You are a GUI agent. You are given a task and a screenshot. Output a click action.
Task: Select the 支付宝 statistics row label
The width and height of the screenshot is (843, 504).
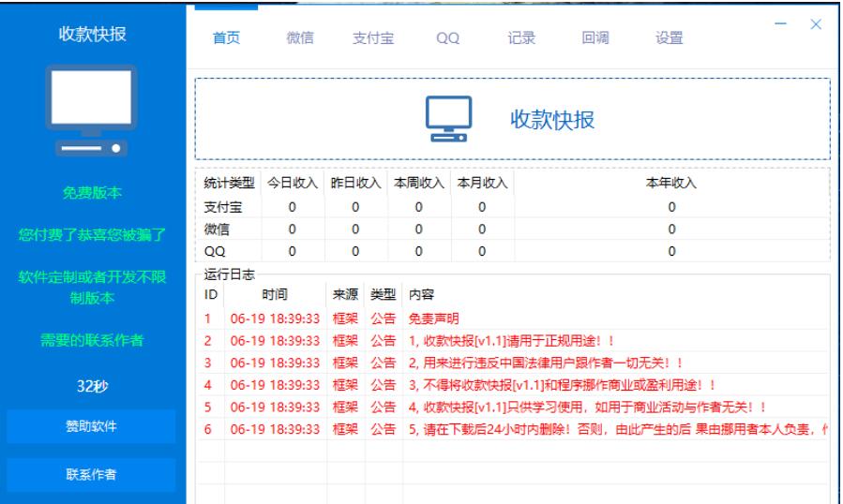[222, 207]
